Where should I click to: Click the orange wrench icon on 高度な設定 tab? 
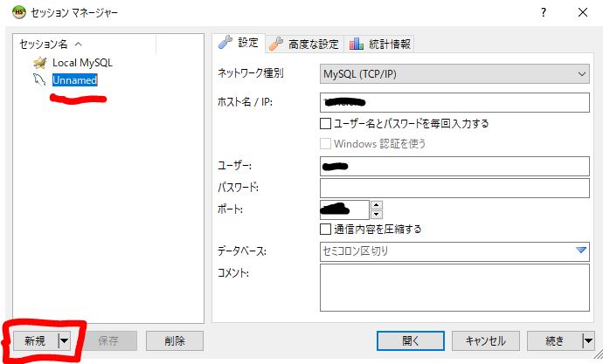coord(276,44)
